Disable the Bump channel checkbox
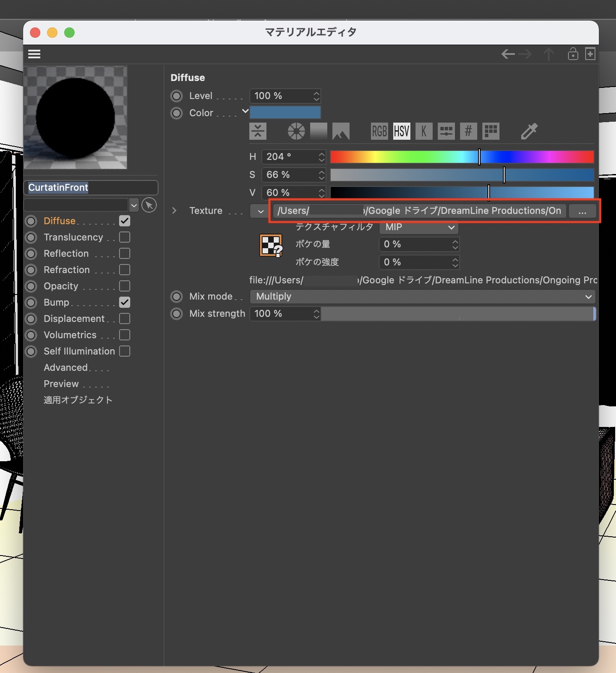The image size is (616, 673). click(125, 302)
